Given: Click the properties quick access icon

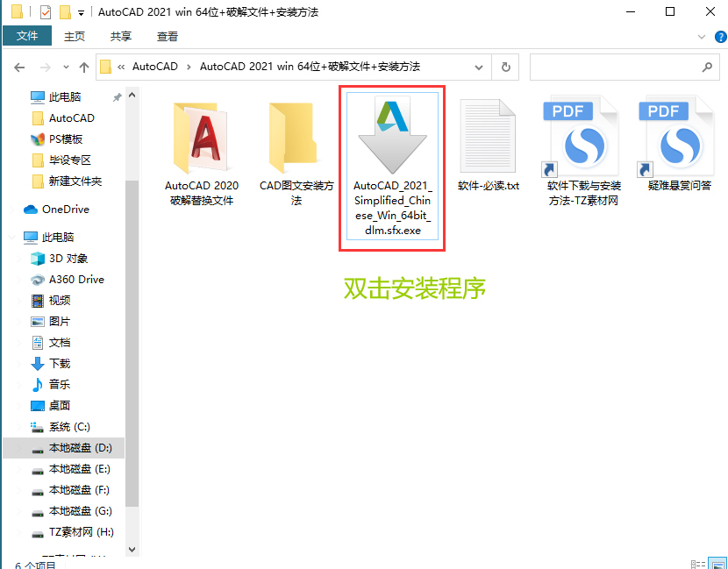Looking at the screenshot, I should [46, 11].
